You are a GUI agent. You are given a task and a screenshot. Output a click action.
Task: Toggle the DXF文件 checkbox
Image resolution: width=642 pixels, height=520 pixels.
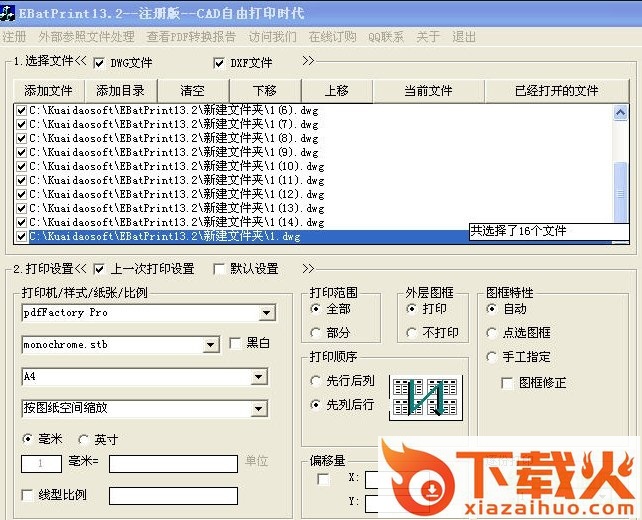(x=219, y=63)
